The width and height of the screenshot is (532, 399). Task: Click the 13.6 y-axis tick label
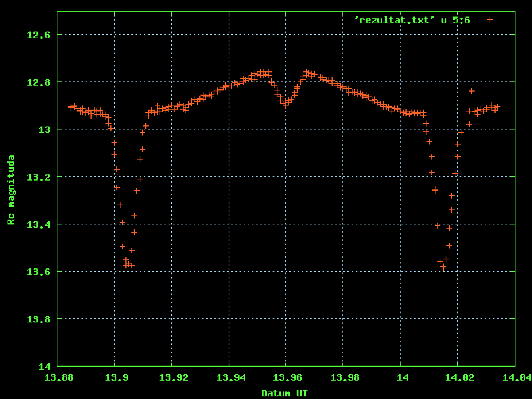click(x=39, y=272)
